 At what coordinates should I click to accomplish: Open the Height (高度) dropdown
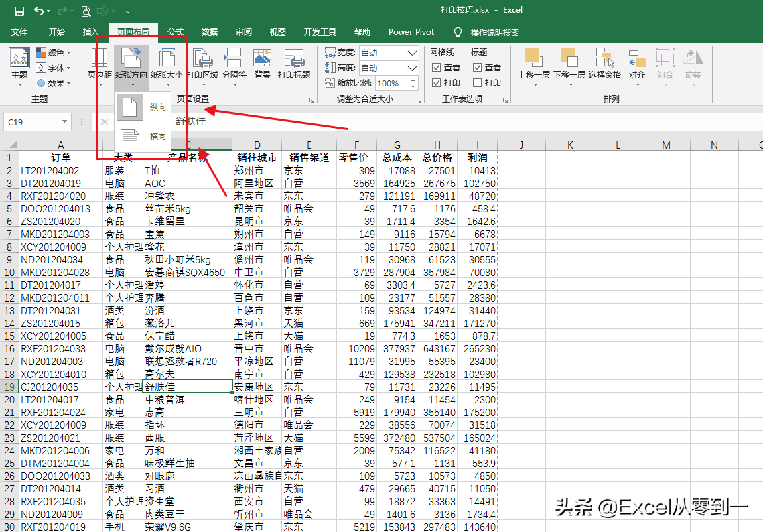(x=412, y=68)
